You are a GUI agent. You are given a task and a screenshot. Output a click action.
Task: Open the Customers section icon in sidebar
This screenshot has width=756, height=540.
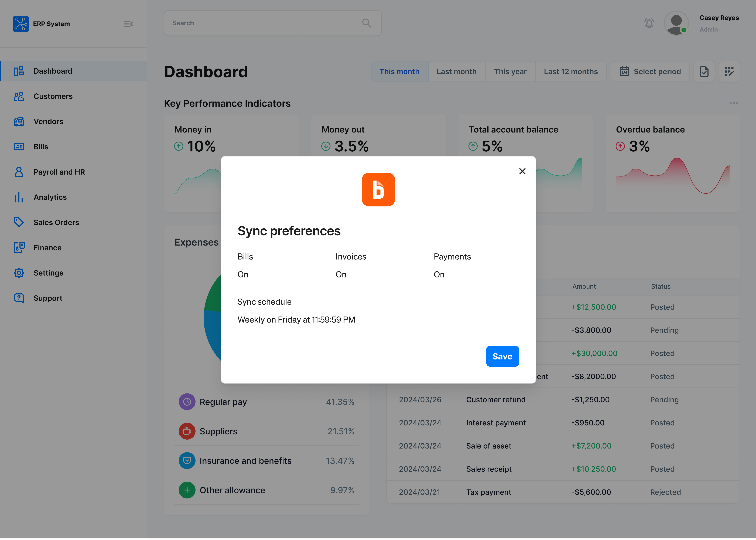[19, 96]
